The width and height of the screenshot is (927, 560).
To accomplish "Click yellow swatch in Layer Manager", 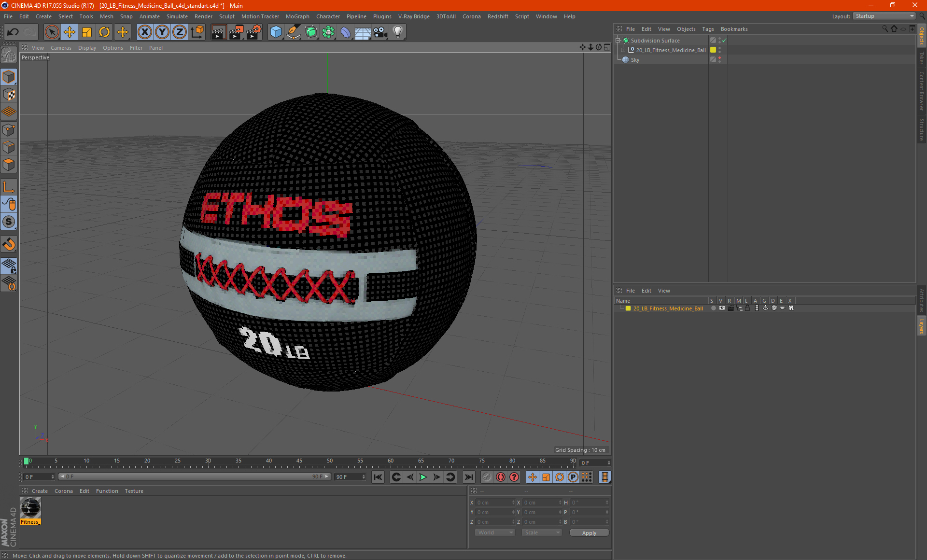I will (x=628, y=308).
